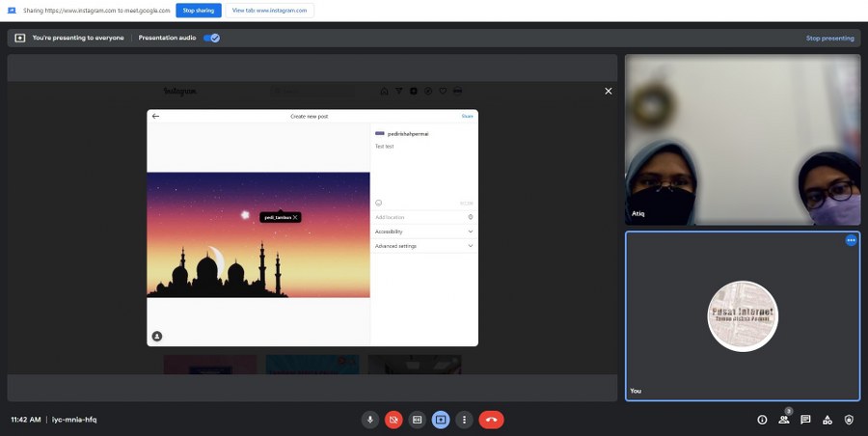Expand Advanced settings section

[x=424, y=246]
